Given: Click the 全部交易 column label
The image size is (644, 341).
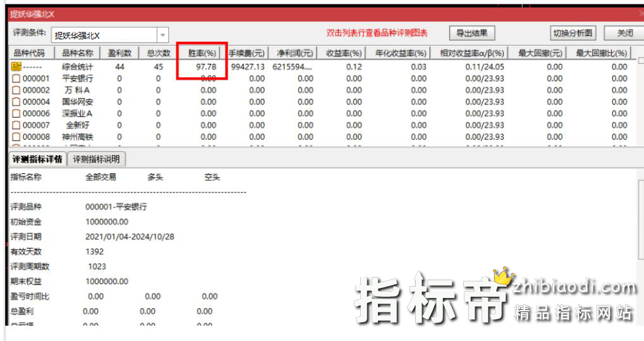Looking at the screenshot, I should [x=100, y=177].
